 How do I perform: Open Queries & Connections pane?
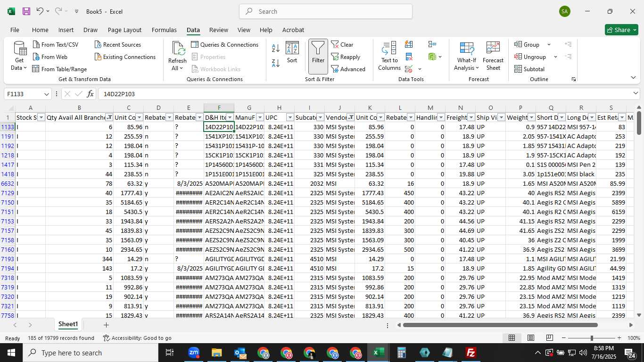click(225, 45)
